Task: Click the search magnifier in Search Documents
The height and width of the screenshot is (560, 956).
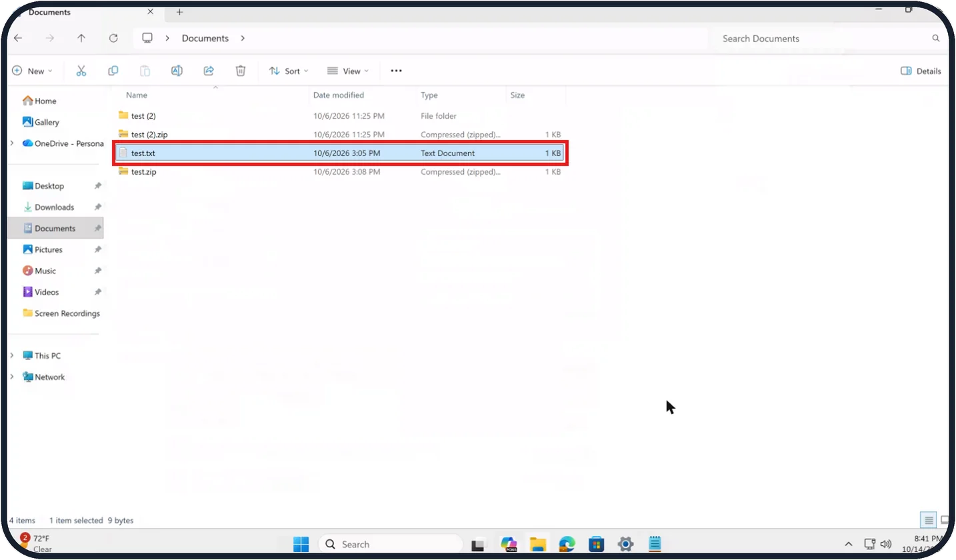Action: coord(936,39)
